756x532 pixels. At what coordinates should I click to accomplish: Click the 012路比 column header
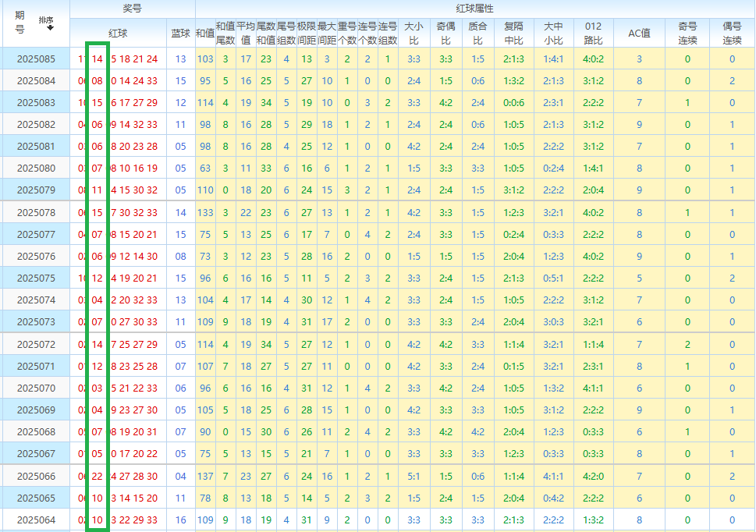pyautogui.click(x=593, y=33)
